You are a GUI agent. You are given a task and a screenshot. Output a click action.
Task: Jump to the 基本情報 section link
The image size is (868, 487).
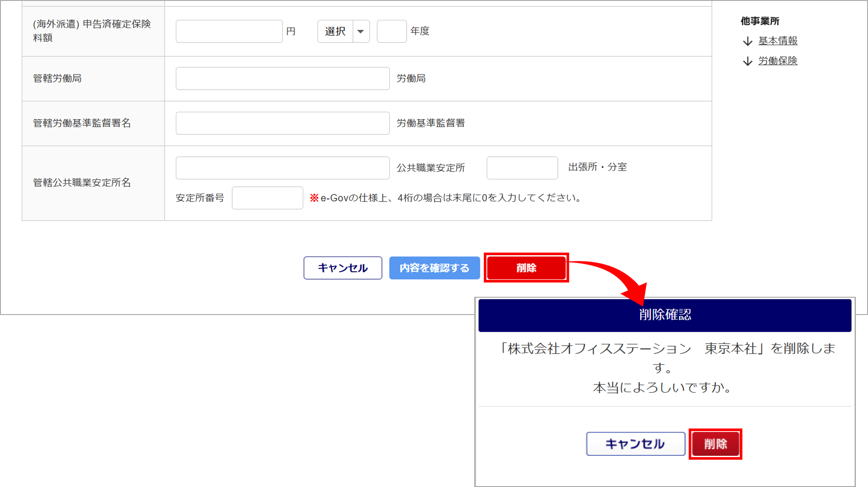pyautogui.click(x=777, y=41)
